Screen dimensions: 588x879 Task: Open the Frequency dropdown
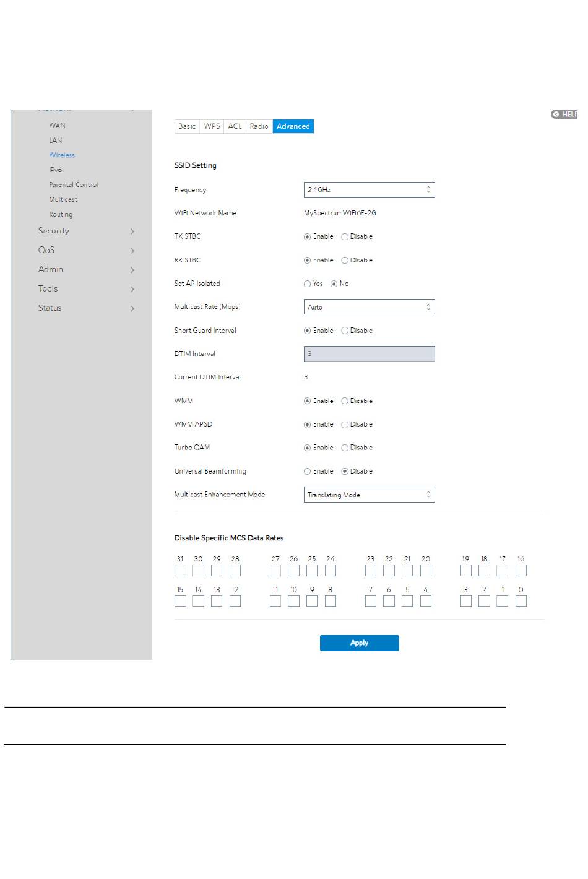click(x=369, y=190)
